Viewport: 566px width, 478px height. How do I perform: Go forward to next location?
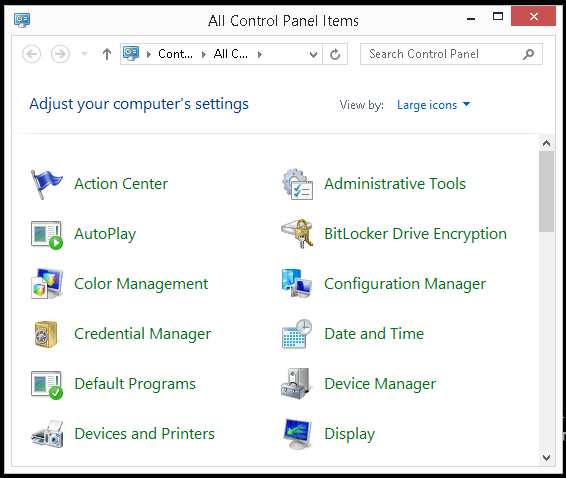(60, 54)
